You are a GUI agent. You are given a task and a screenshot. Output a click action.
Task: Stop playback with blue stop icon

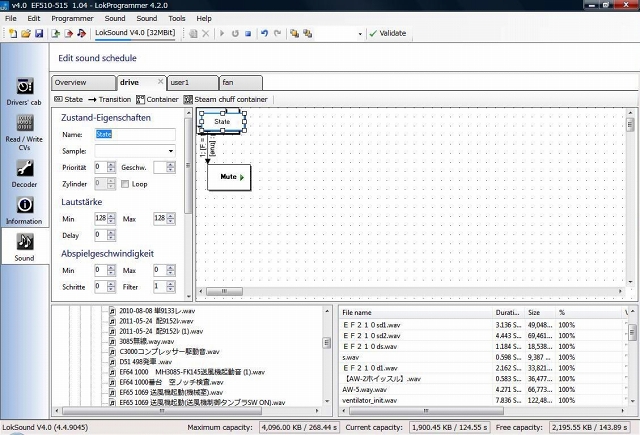(248, 33)
